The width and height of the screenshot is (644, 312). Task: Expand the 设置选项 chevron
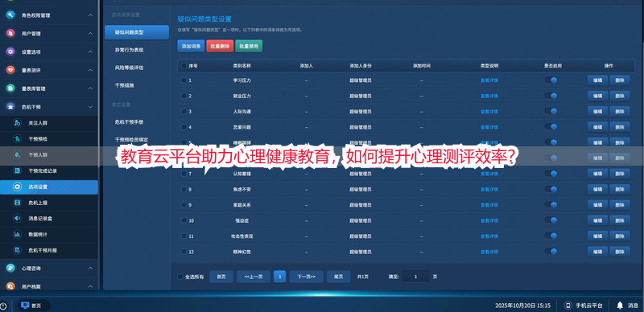tap(90, 51)
